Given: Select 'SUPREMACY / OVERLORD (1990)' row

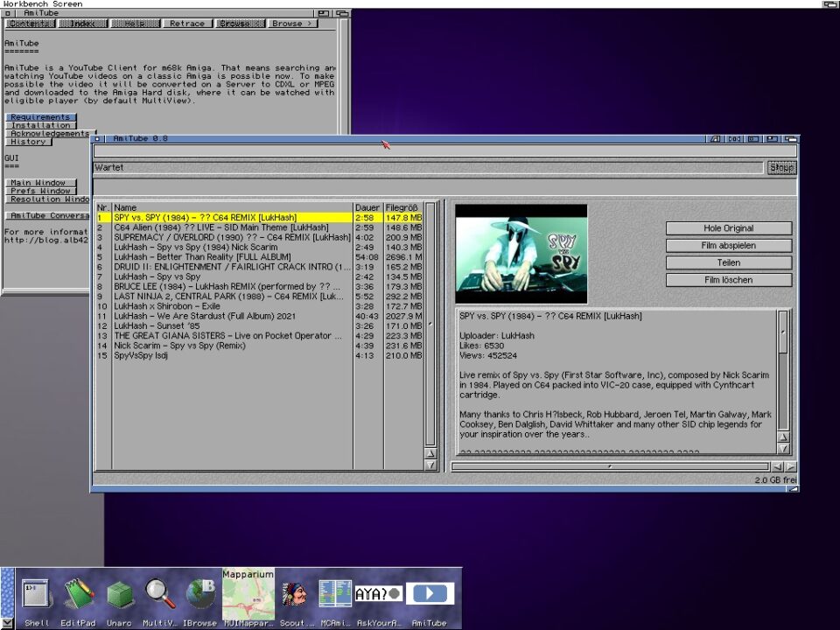Looking at the screenshot, I should click(259, 237).
